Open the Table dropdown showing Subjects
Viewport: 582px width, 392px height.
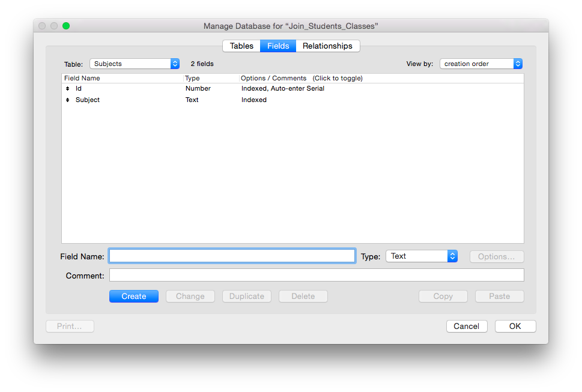135,64
